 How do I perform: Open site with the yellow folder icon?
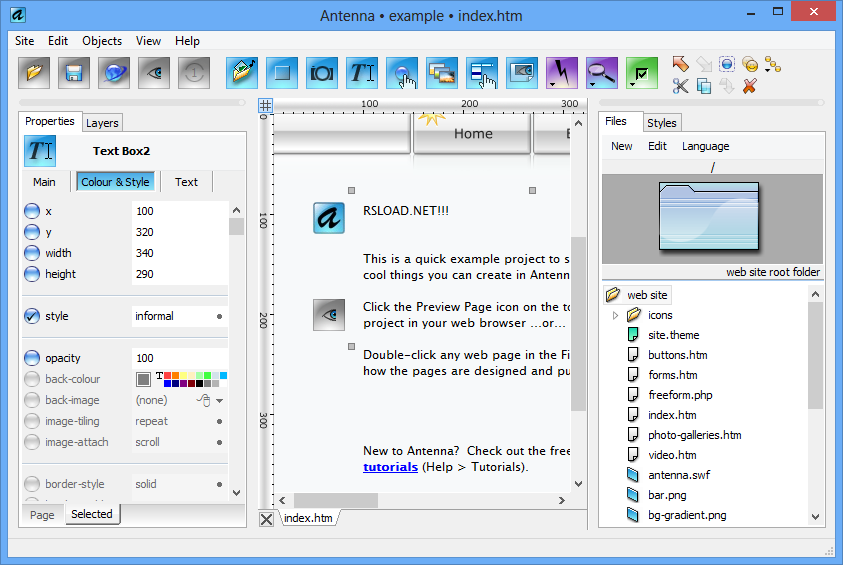click(34, 73)
